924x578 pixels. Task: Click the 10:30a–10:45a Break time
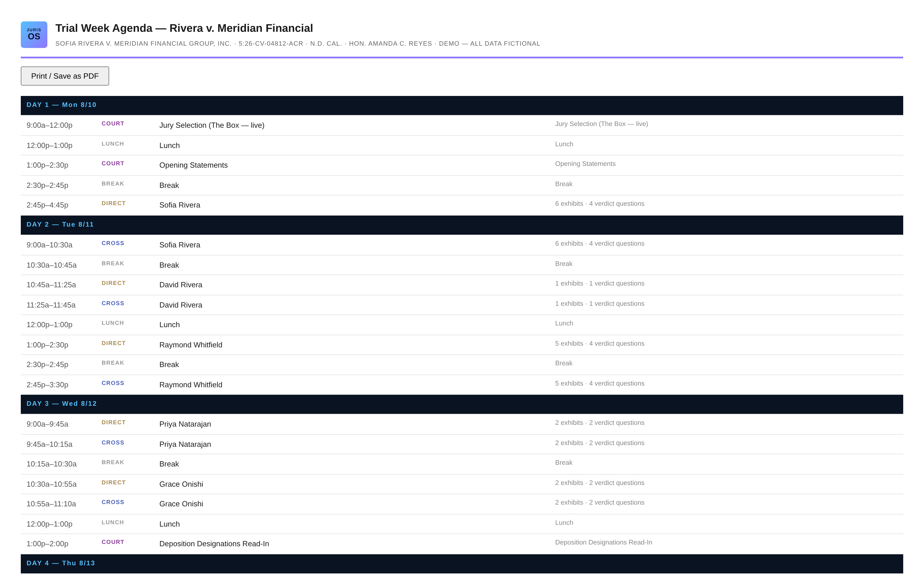[x=52, y=265]
